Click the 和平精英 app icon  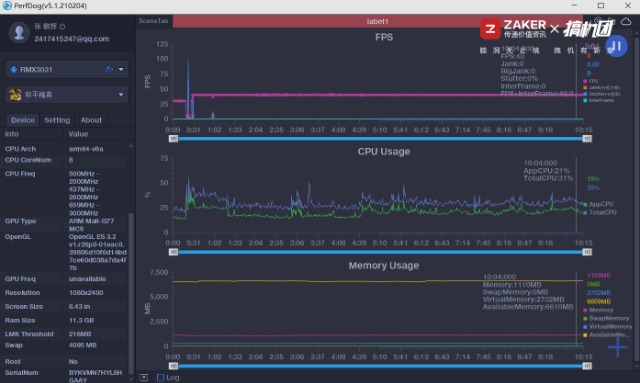[x=15, y=95]
